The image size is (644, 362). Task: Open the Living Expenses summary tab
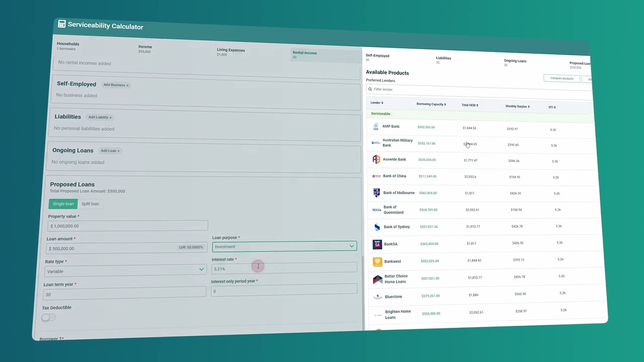pyautogui.click(x=231, y=52)
